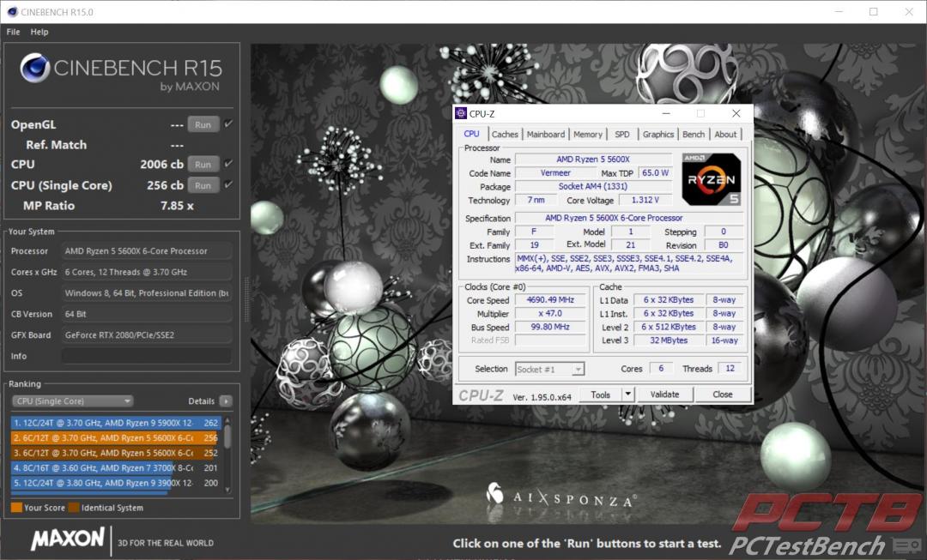Close the CPU-Z window with X
The height and width of the screenshot is (560, 927).
736,113
